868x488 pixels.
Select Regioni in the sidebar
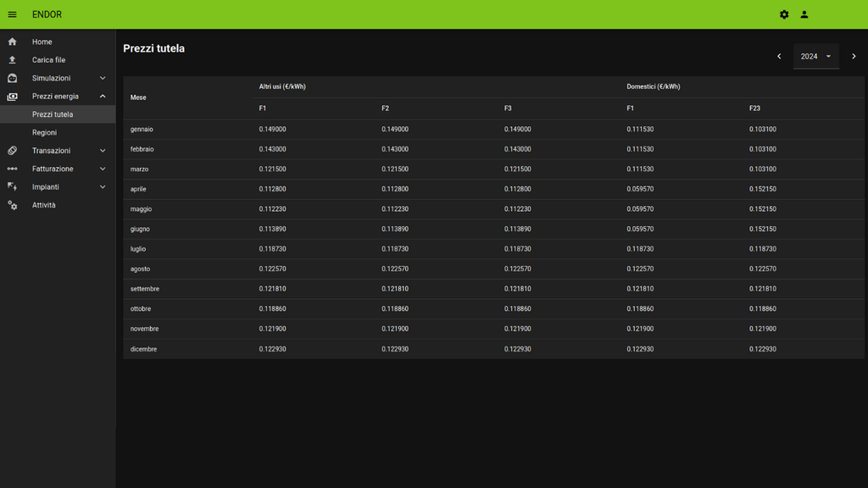click(x=44, y=133)
